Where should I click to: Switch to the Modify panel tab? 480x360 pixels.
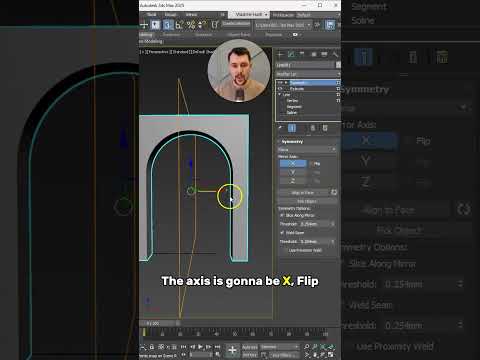click(291, 54)
